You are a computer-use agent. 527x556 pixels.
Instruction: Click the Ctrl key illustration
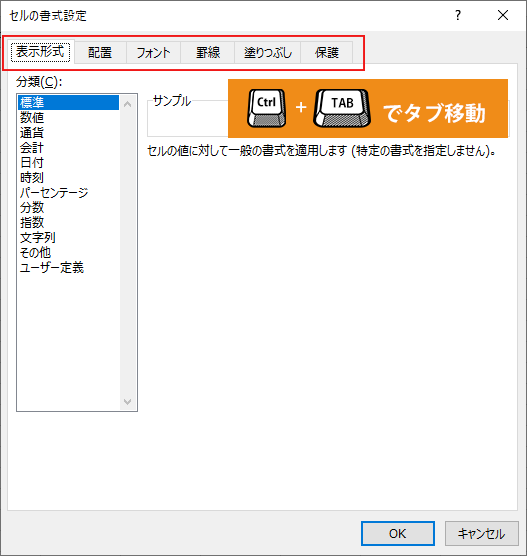(x=266, y=108)
